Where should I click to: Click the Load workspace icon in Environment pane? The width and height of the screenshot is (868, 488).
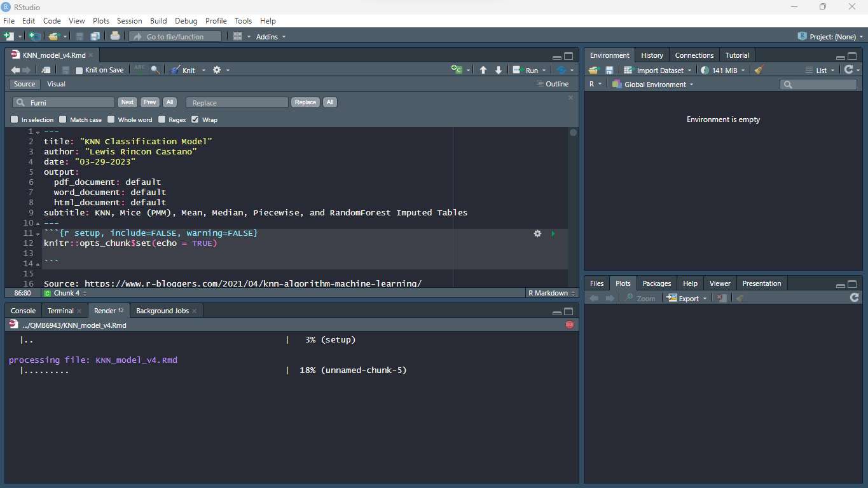tap(594, 71)
